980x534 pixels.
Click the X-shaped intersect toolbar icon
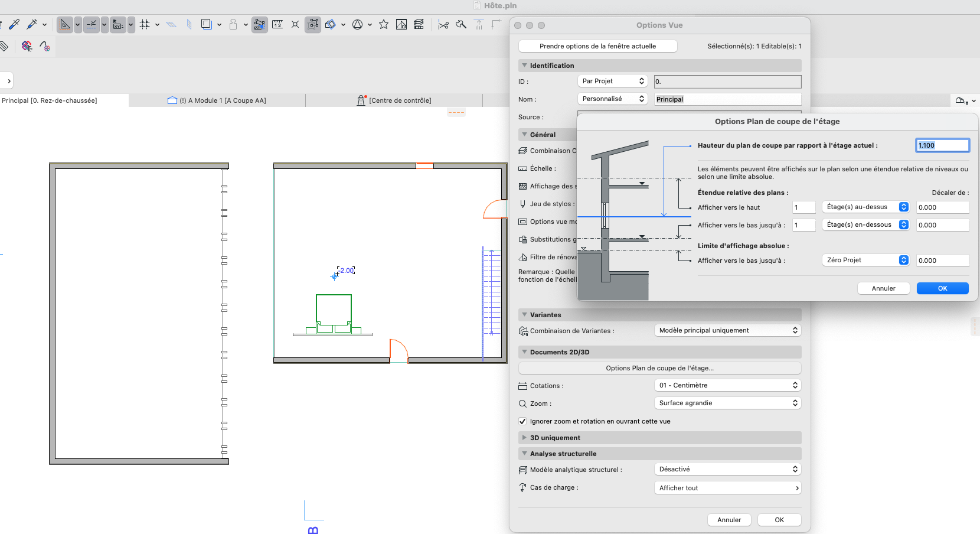(295, 24)
